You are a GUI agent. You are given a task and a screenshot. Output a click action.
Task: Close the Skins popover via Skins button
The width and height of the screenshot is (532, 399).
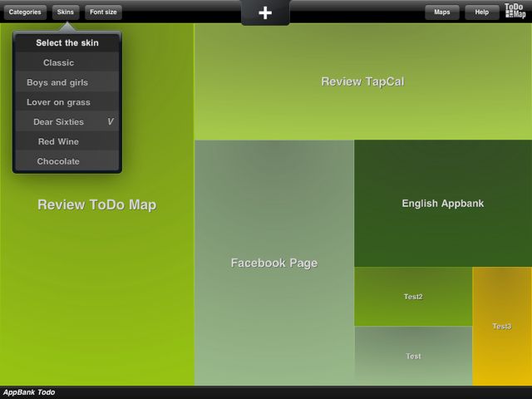pos(66,12)
